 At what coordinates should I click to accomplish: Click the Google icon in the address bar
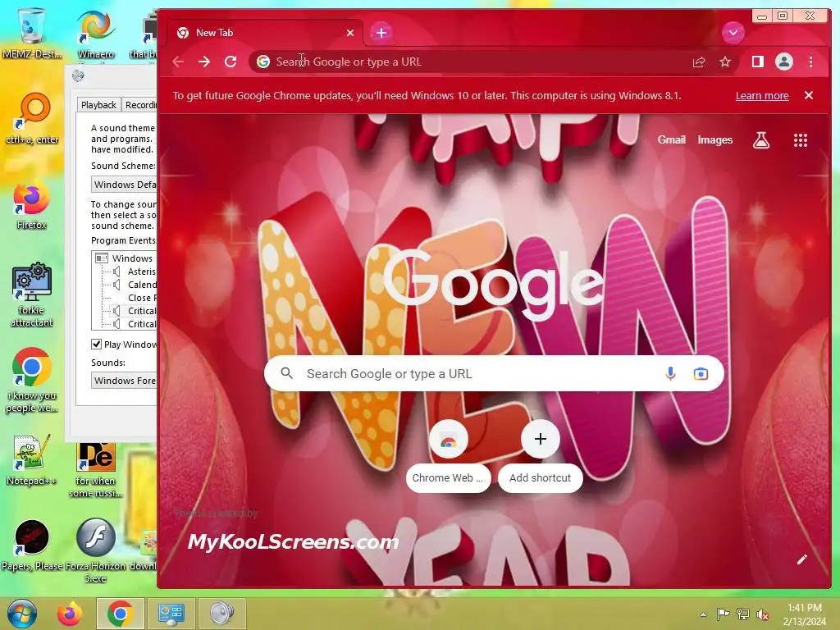[x=263, y=62]
